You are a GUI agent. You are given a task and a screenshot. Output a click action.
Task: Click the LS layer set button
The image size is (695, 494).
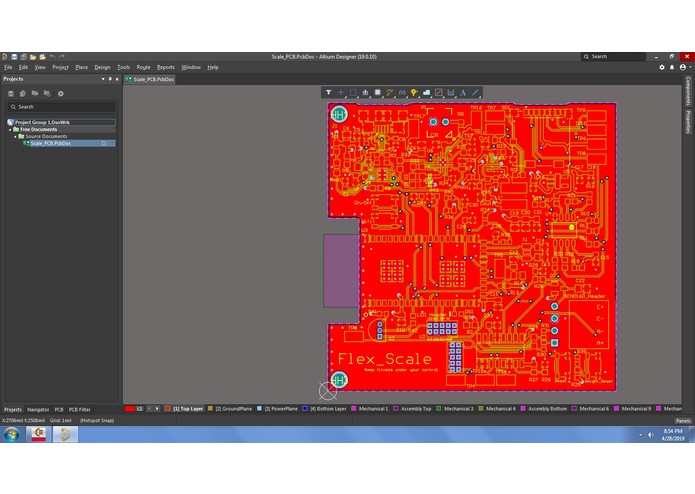(140, 409)
